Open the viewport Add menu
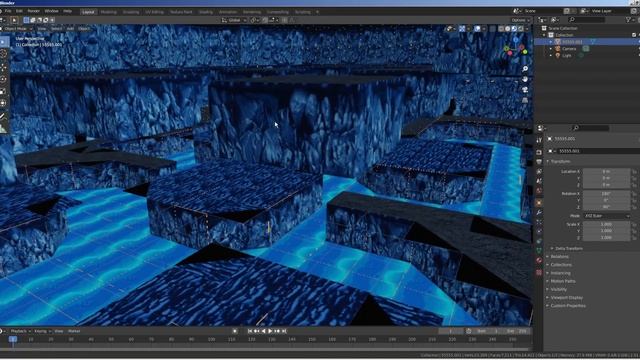Screen dimensions: 640x360 pyautogui.click(x=70, y=29)
